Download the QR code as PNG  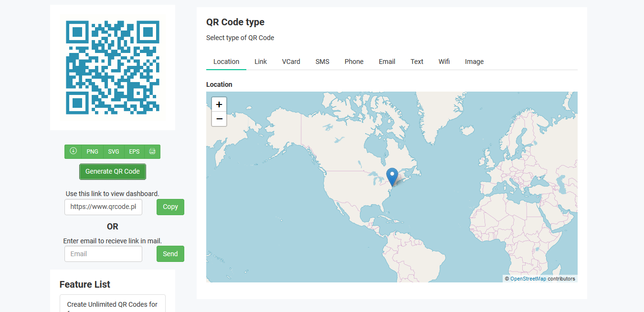[92, 151]
